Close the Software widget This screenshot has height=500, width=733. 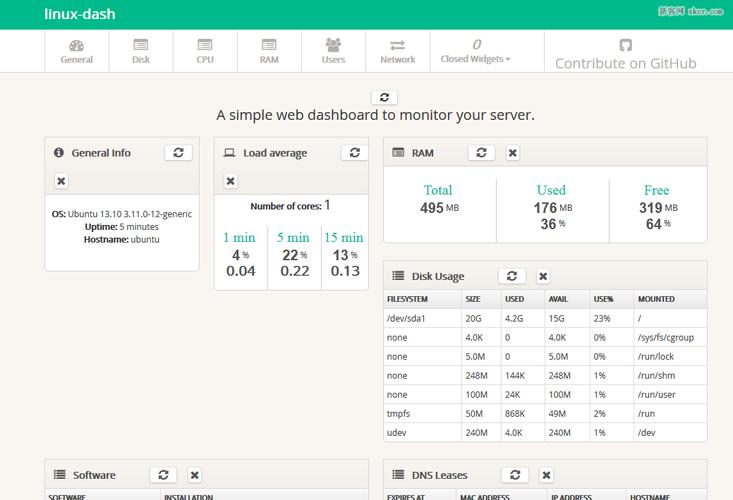click(x=194, y=475)
